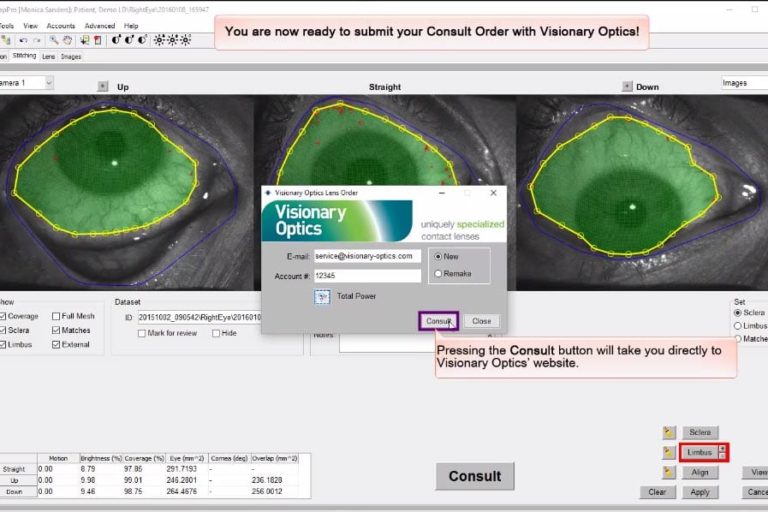Open the Camera 1 dropdown
This screenshot has width=768, height=512.
pyautogui.click(x=47, y=83)
